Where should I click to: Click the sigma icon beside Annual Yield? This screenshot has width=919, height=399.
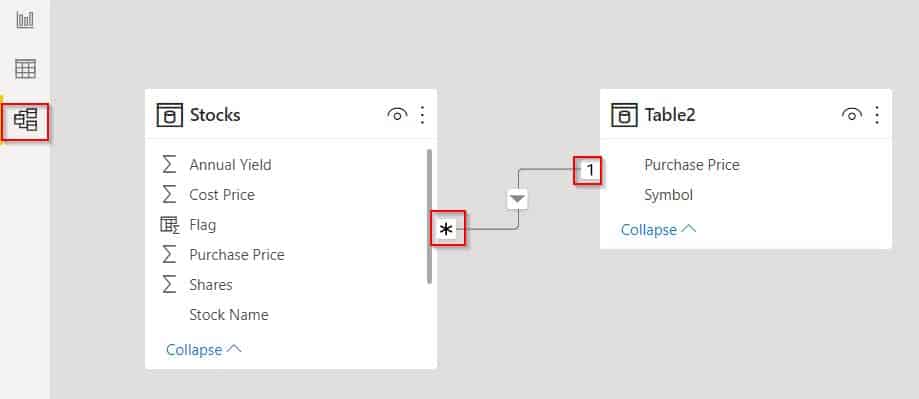pos(169,165)
